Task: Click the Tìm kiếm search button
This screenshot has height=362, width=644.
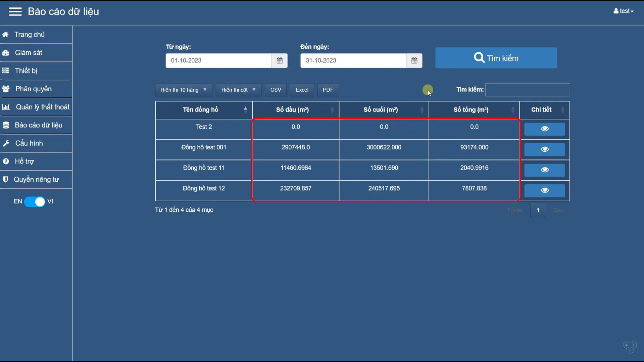Action: point(496,57)
